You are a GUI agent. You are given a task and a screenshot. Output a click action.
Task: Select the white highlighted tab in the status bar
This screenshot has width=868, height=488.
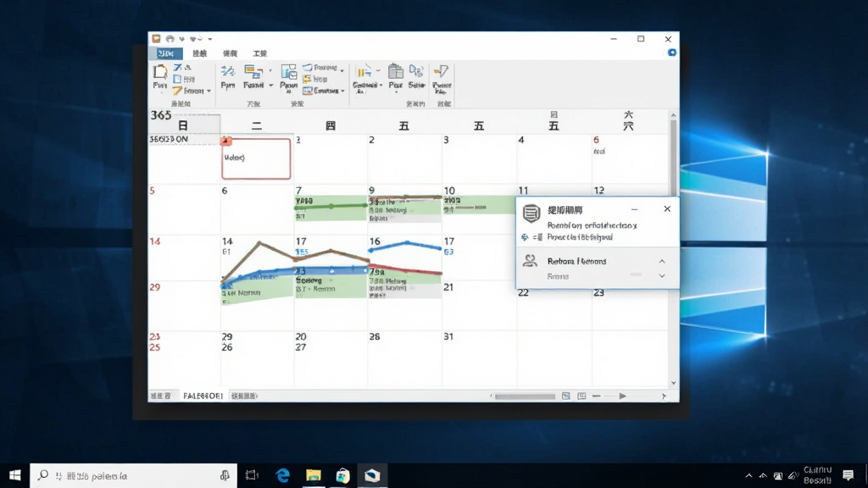click(203, 396)
